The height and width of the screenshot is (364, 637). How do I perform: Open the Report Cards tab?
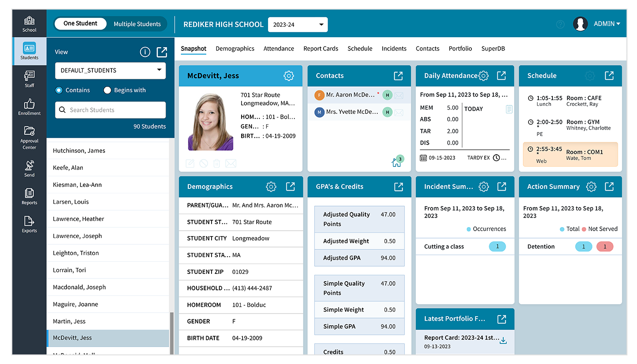(x=320, y=48)
